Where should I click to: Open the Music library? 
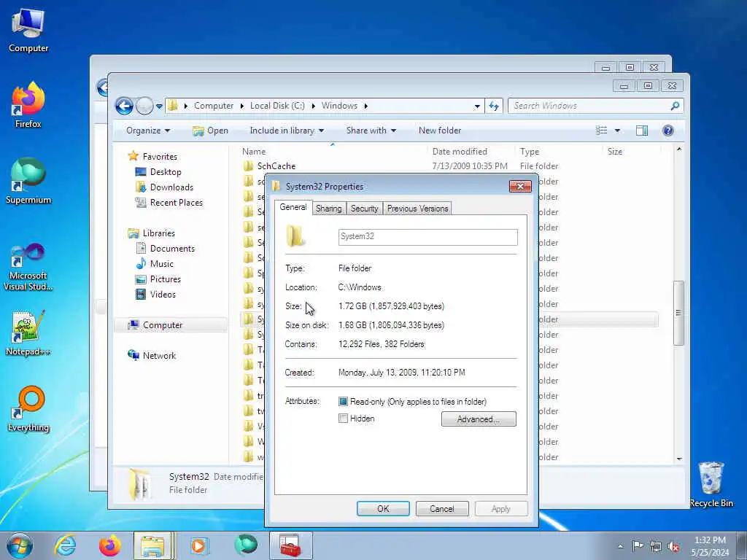[161, 264]
